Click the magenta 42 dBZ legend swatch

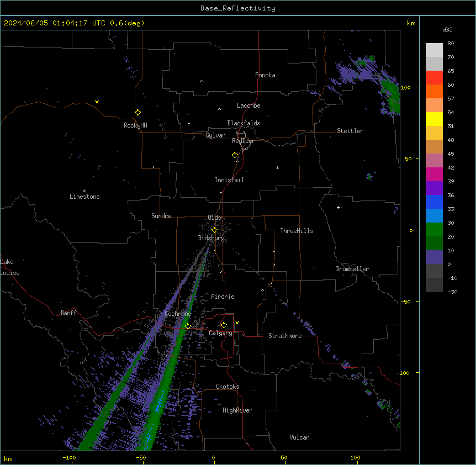point(434,174)
